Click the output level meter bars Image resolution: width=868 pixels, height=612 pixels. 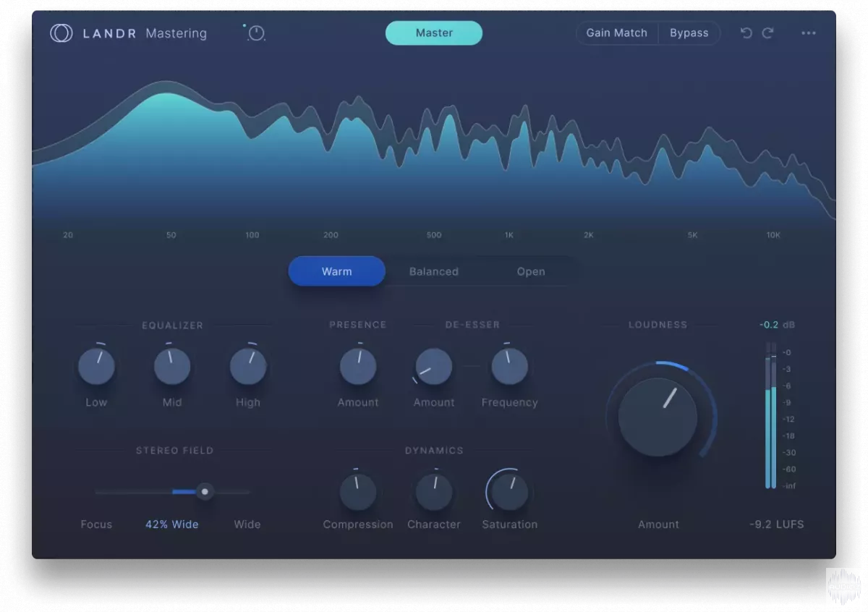[x=771, y=416]
